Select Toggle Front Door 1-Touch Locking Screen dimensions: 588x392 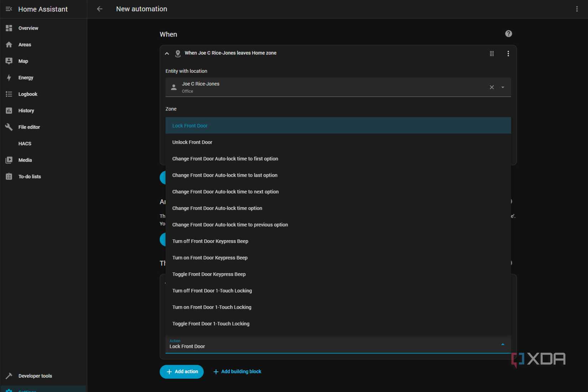pyautogui.click(x=338, y=324)
